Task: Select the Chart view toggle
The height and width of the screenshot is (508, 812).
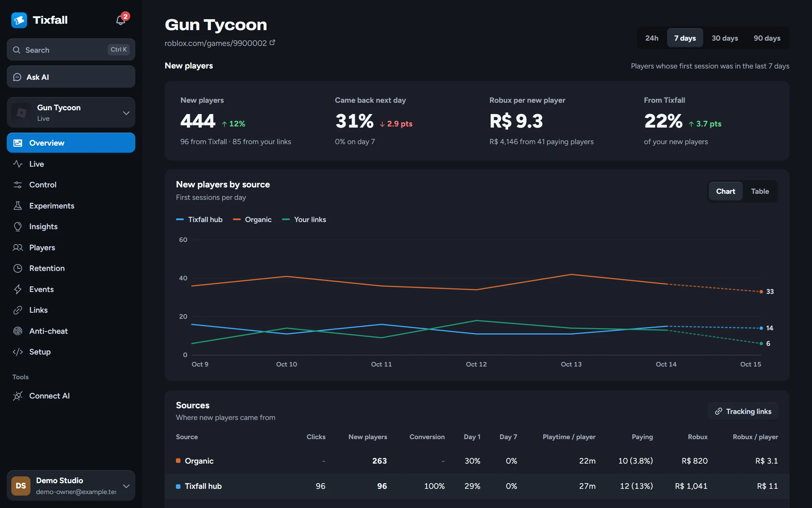Action: pyautogui.click(x=726, y=191)
